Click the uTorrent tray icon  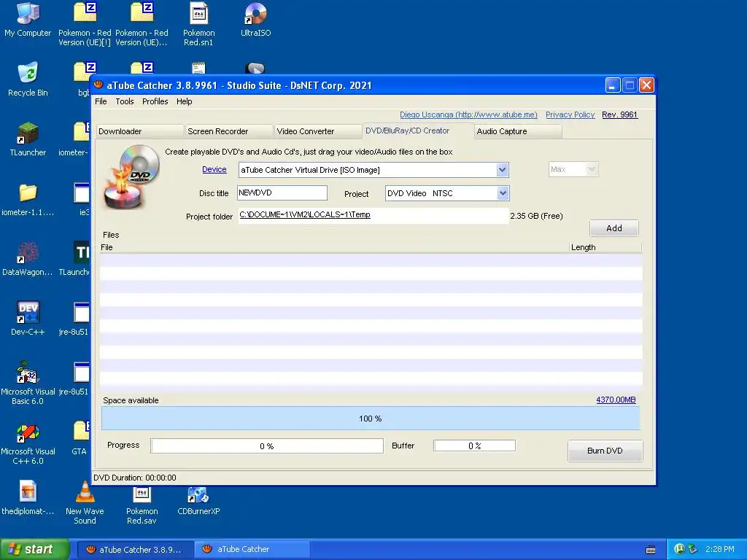tap(679, 549)
